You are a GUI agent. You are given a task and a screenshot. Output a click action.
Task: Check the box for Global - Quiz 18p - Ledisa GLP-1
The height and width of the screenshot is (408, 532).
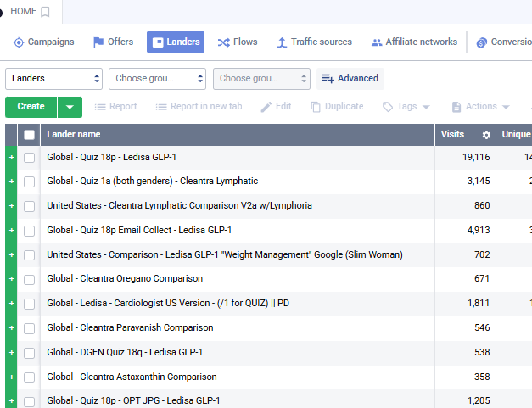[x=29, y=158]
